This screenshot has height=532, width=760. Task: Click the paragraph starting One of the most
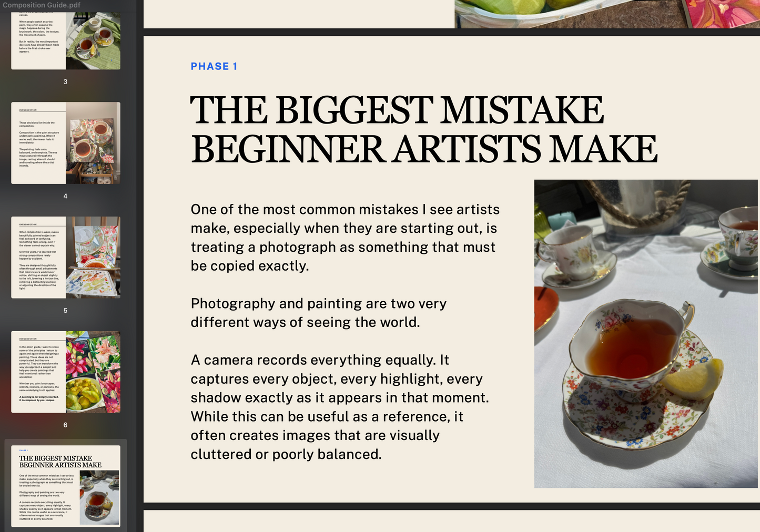coord(345,238)
